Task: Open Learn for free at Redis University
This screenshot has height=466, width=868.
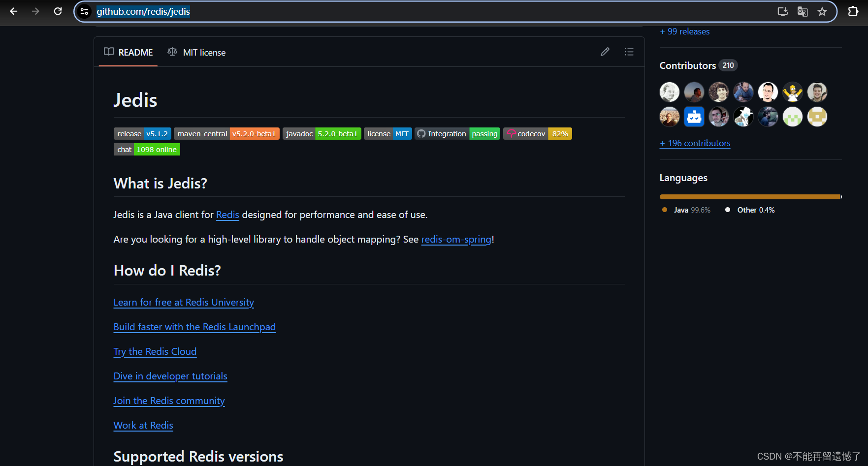Action: (184, 302)
